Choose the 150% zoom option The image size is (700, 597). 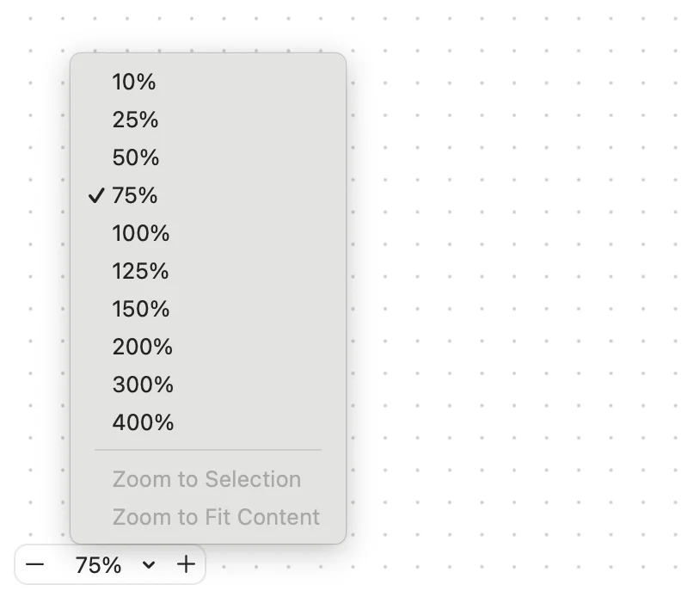tap(141, 310)
